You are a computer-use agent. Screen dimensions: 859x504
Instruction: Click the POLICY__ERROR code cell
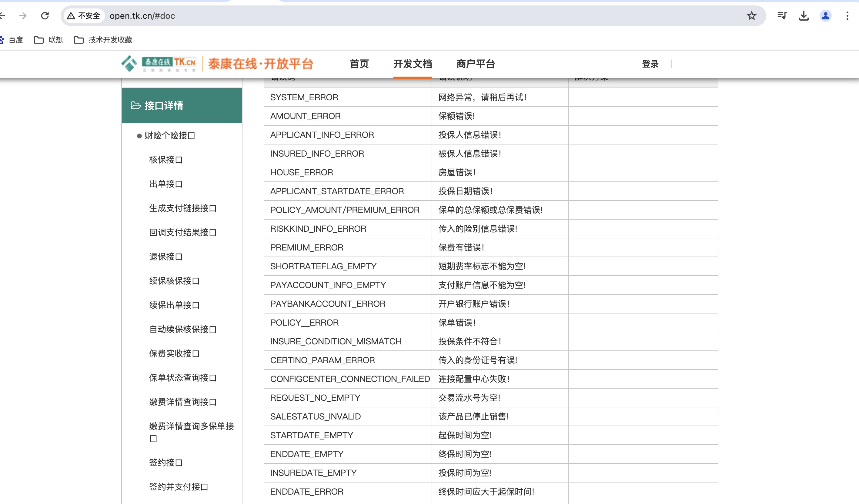point(348,322)
